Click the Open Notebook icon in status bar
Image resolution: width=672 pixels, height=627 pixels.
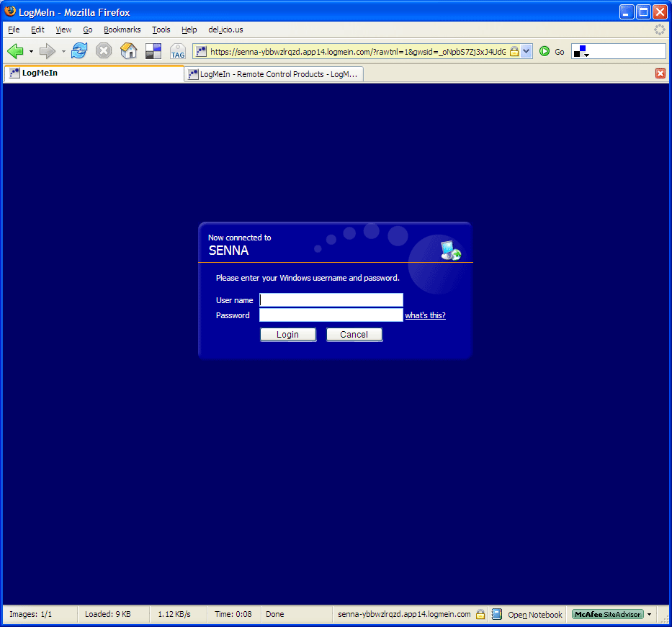(497, 614)
